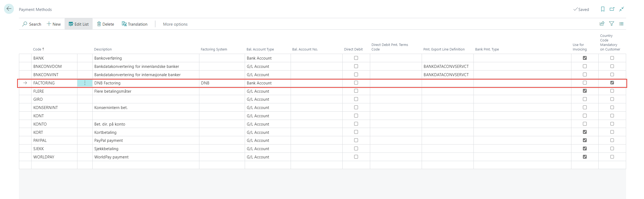Open page in new window icon
Image resolution: width=644 pixels, height=199 pixels.
pyautogui.click(x=612, y=9)
